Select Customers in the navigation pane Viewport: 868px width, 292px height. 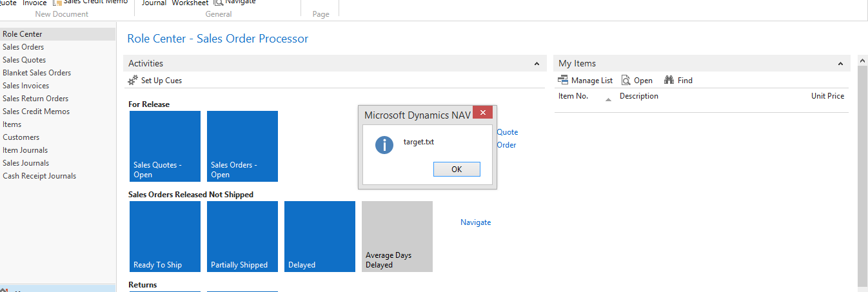tap(21, 137)
